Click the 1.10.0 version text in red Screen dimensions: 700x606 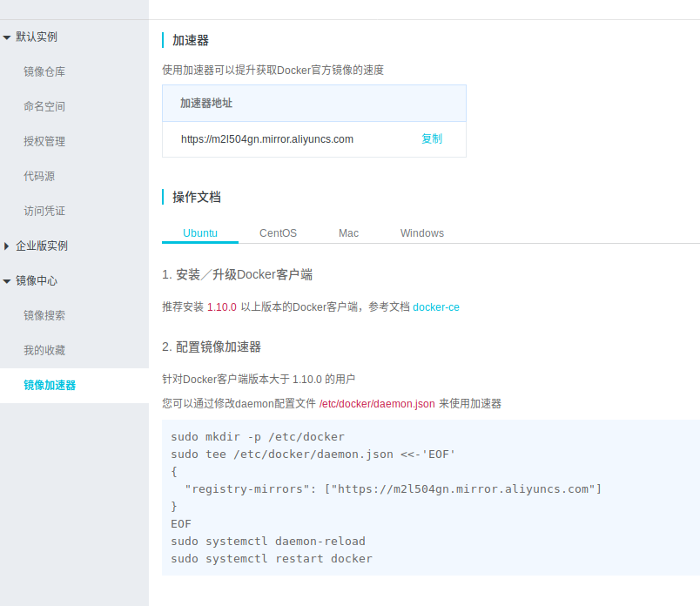tap(222, 307)
